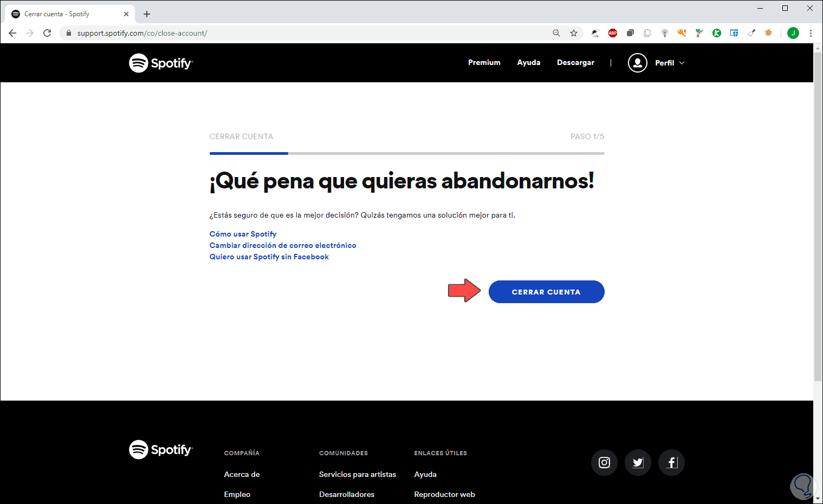The height and width of the screenshot is (504, 823).
Task: Open the stacked squares extension icon
Action: coord(630,33)
